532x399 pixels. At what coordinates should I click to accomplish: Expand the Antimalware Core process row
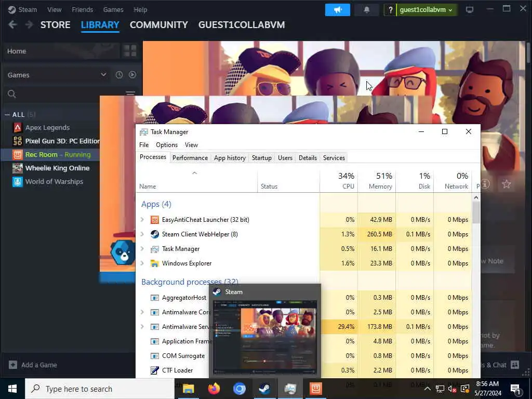[x=142, y=312]
